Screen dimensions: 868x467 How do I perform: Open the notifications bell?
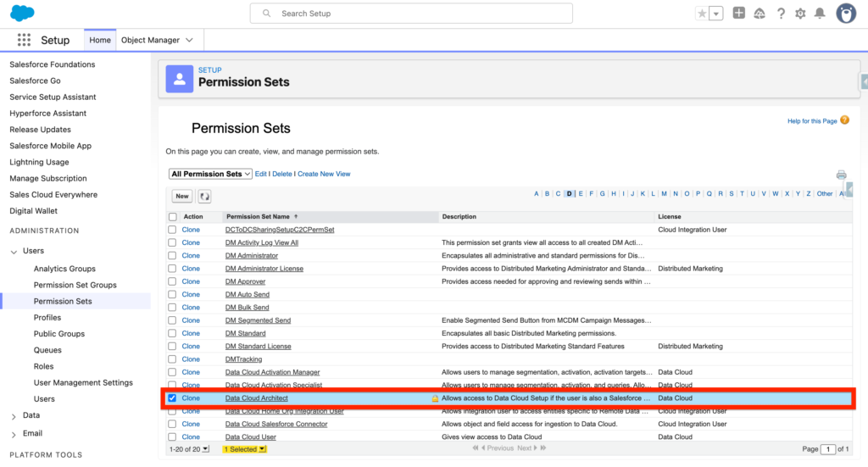click(x=820, y=14)
